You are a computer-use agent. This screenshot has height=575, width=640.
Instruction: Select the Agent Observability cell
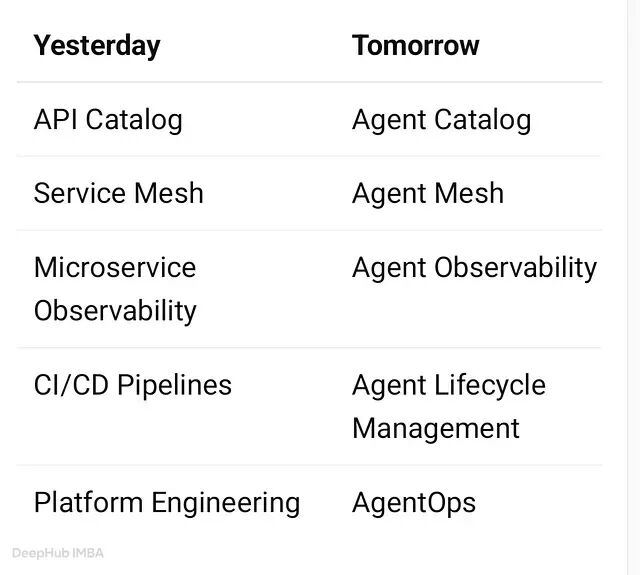(474, 269)
